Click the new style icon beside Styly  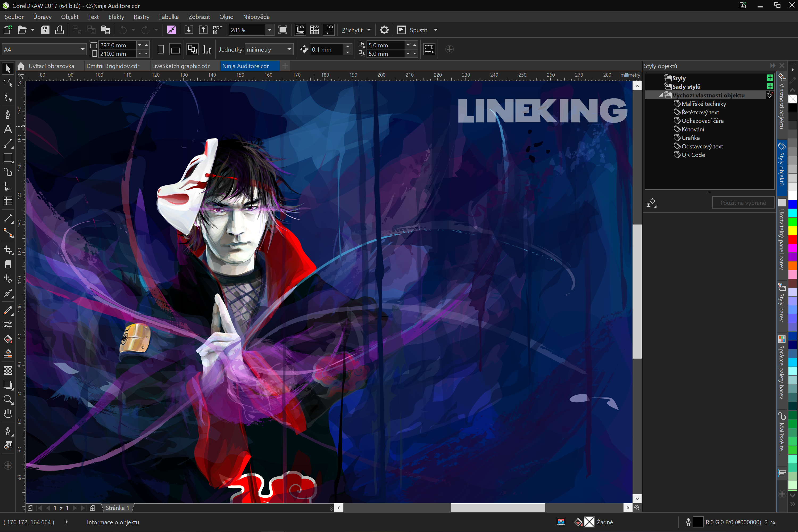770,78
